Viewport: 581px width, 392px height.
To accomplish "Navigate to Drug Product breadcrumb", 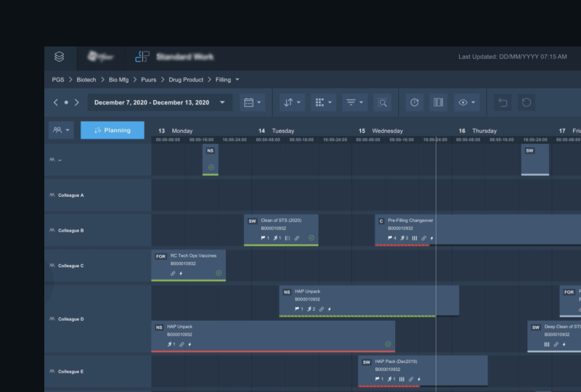I will coord(186,80).
